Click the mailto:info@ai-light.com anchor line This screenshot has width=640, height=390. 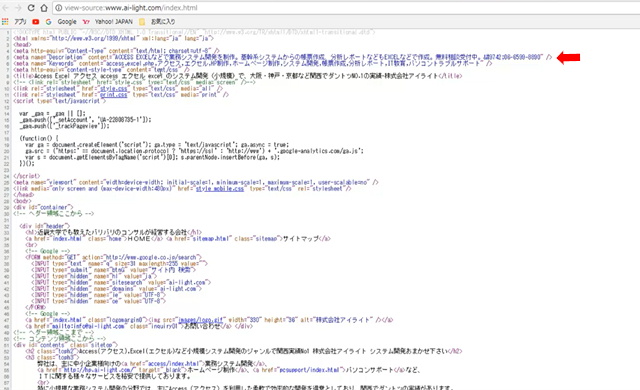coord(138,326)
